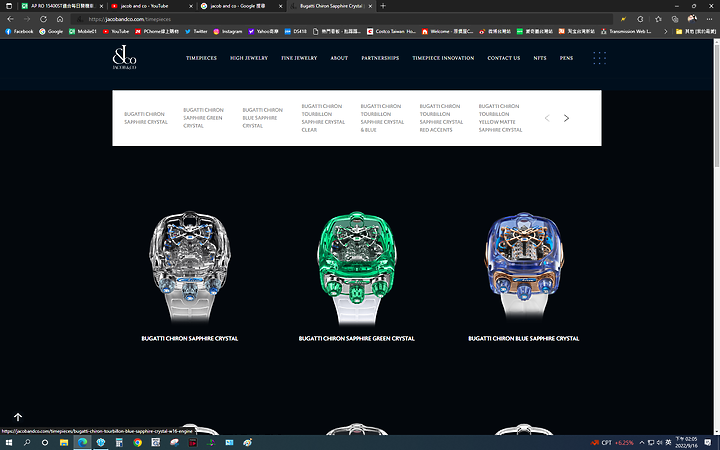Screen dimensions: 720x450
Task: Select Tourbillon Sapphire Crystal & Blue carousel link
Action: click(382, 118)
